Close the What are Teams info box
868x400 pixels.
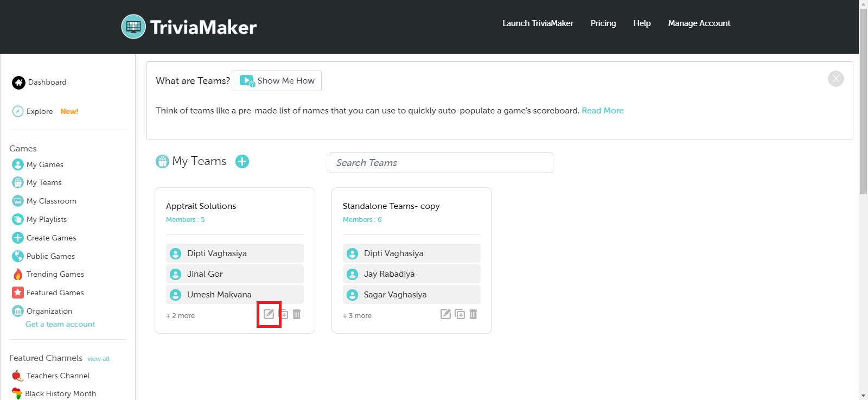tap(835, 79)
